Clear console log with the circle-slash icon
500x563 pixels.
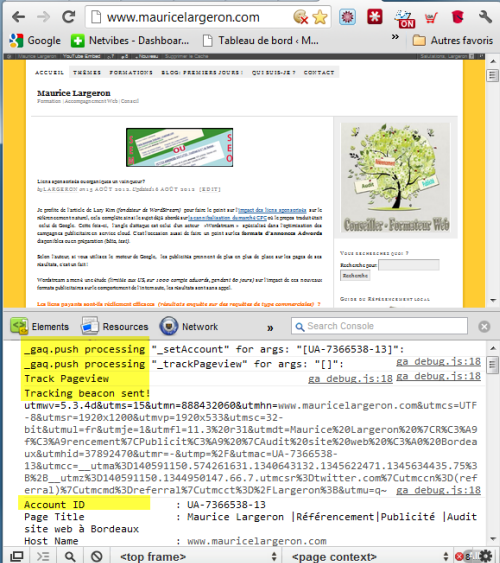(x=96, y=557)
